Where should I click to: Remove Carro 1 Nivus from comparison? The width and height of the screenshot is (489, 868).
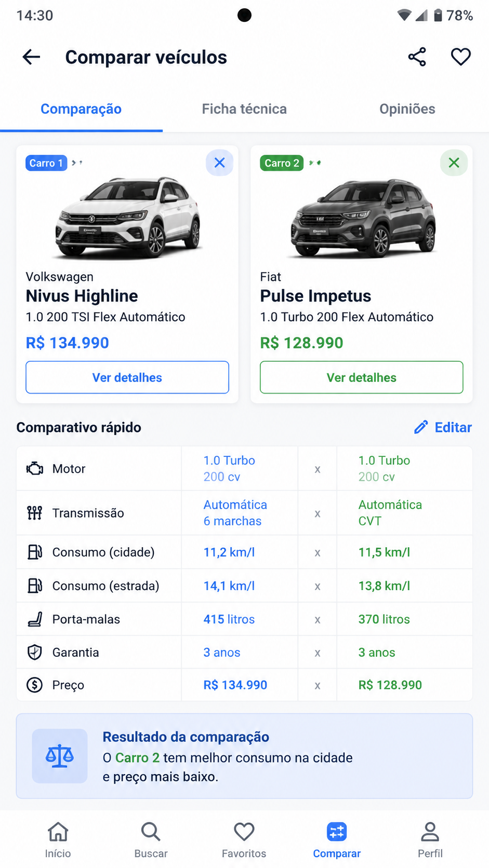coord(219,162)
